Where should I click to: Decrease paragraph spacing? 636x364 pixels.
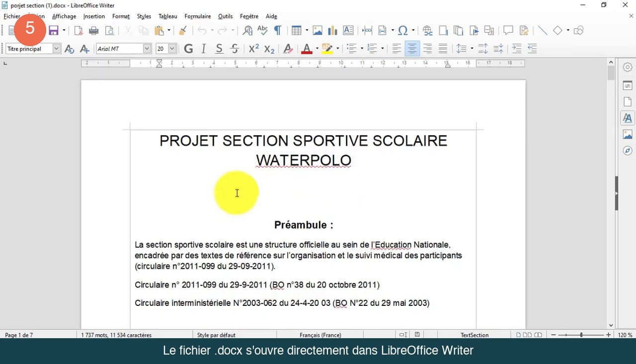(x=498, y=49)
